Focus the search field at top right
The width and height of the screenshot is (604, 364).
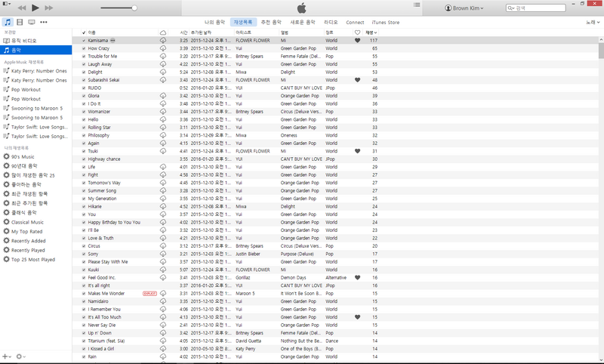[x=536, y=8]
